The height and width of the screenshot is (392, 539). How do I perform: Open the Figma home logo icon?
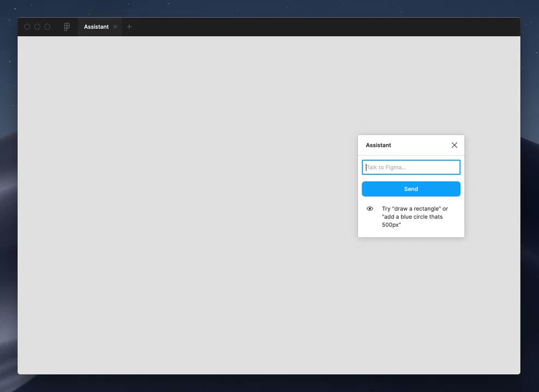(66, 27)
